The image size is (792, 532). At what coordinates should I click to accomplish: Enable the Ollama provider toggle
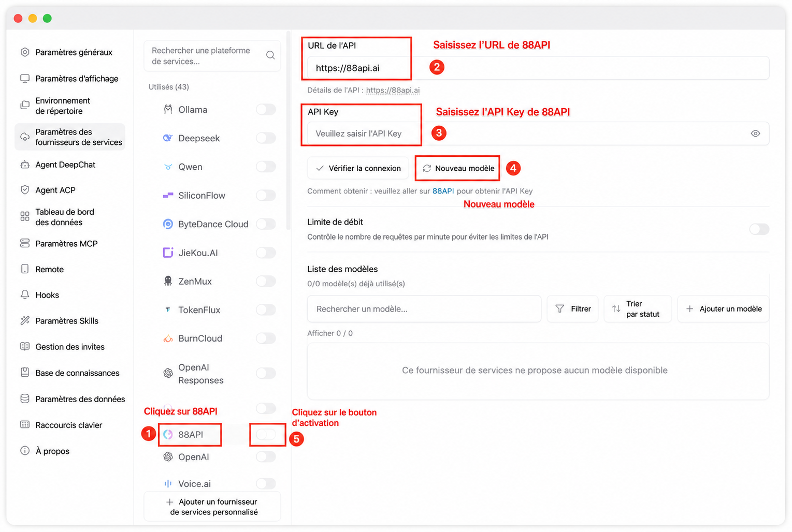(x=266, y=109)
